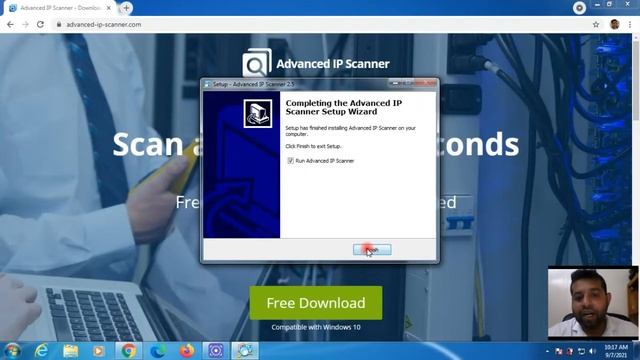Open the Chrome three-dot menu
The height and width of the screenshot is (360, 640).
tap(630, 24)
